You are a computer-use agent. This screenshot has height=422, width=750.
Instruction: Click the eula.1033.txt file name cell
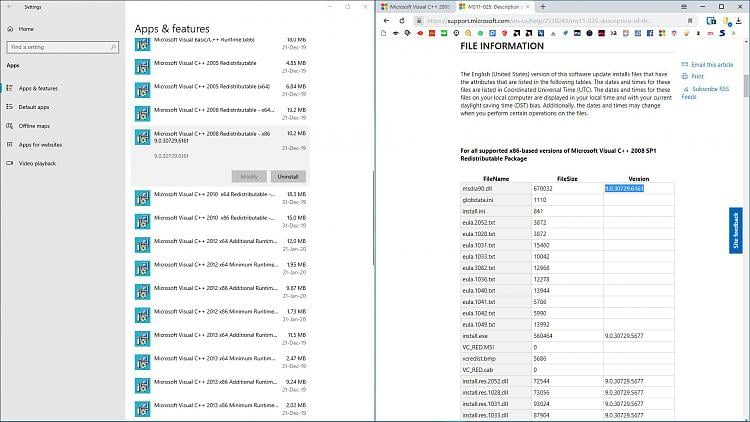tap(496, 256)
